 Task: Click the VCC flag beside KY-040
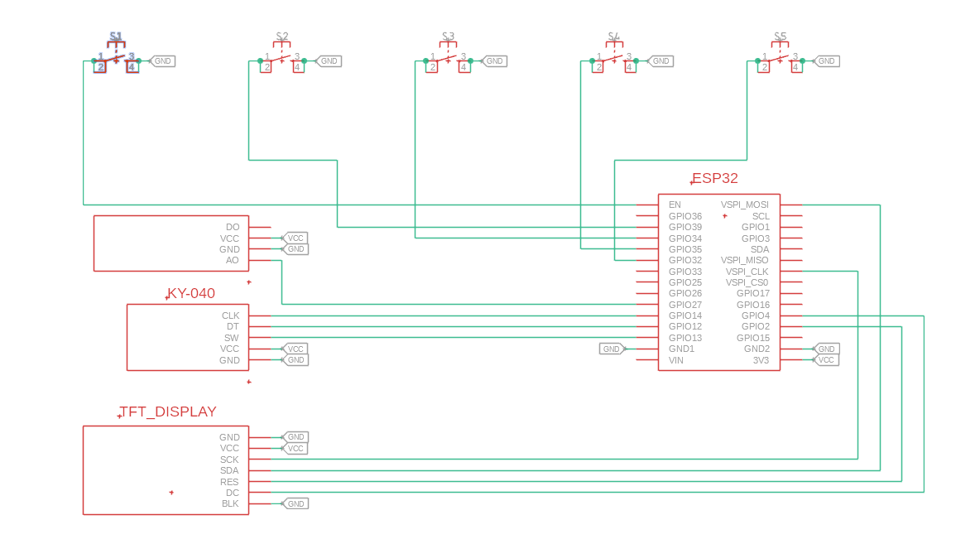coord(295,349)
